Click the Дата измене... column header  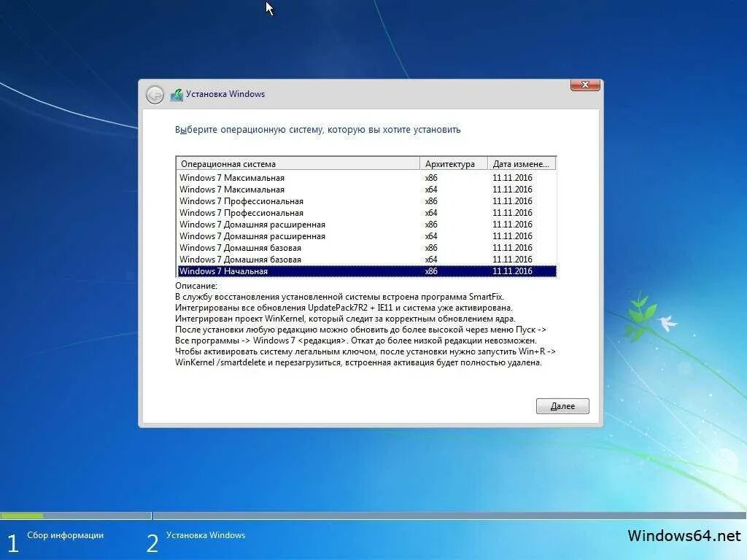[x=522, y=164]
